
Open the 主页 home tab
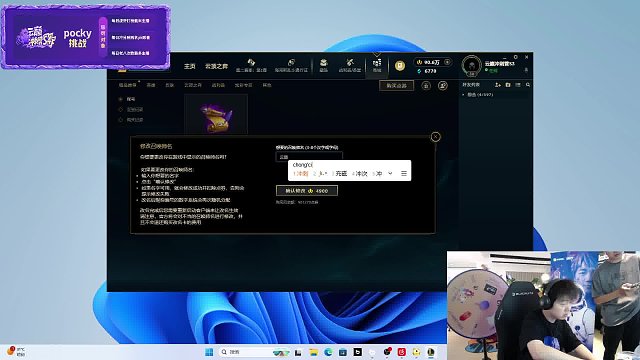pyautogui.click(x=189, y=66)
